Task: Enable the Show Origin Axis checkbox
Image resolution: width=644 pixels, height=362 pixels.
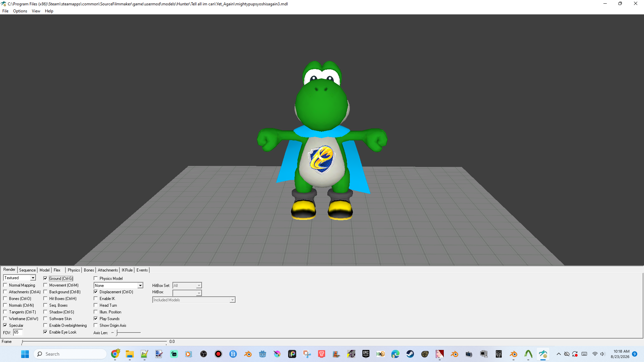Action: point(96,325)
